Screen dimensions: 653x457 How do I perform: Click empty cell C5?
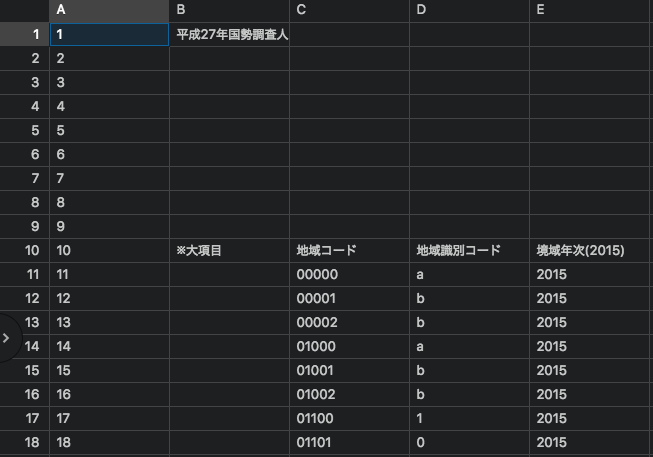click(349, 130)
